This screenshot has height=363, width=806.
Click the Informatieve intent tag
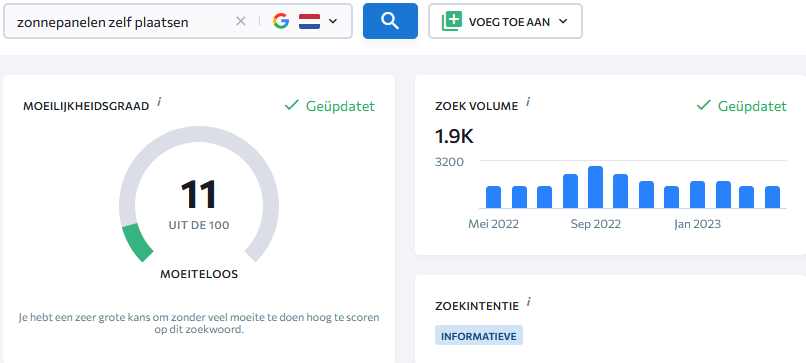[x=479, y=335]
